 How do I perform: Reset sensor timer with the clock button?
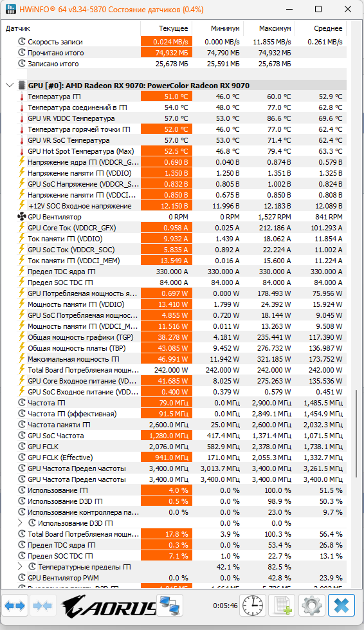(253, 606)
